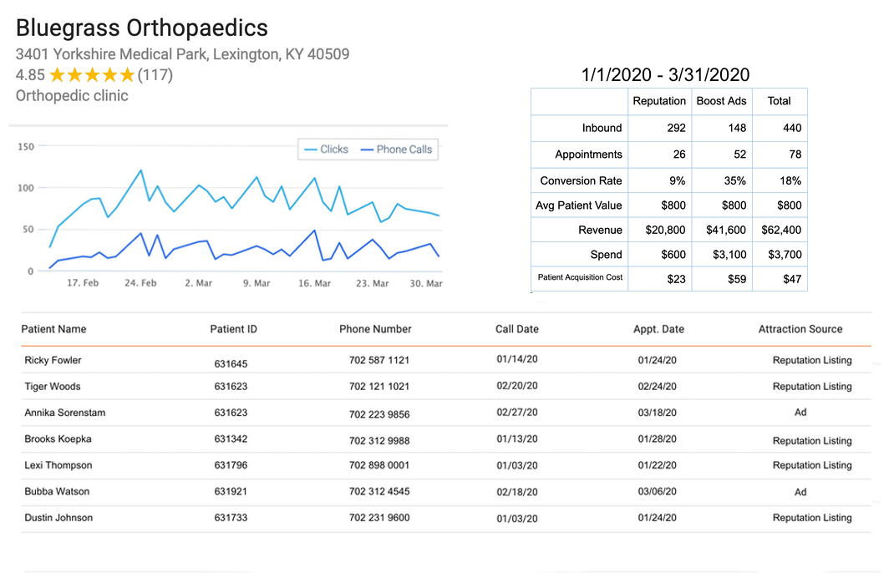Click Bubba Watson's Ad attraction source
Viewport: 894px width, 588px height.
pyautogui.click(x=800, y=492)
